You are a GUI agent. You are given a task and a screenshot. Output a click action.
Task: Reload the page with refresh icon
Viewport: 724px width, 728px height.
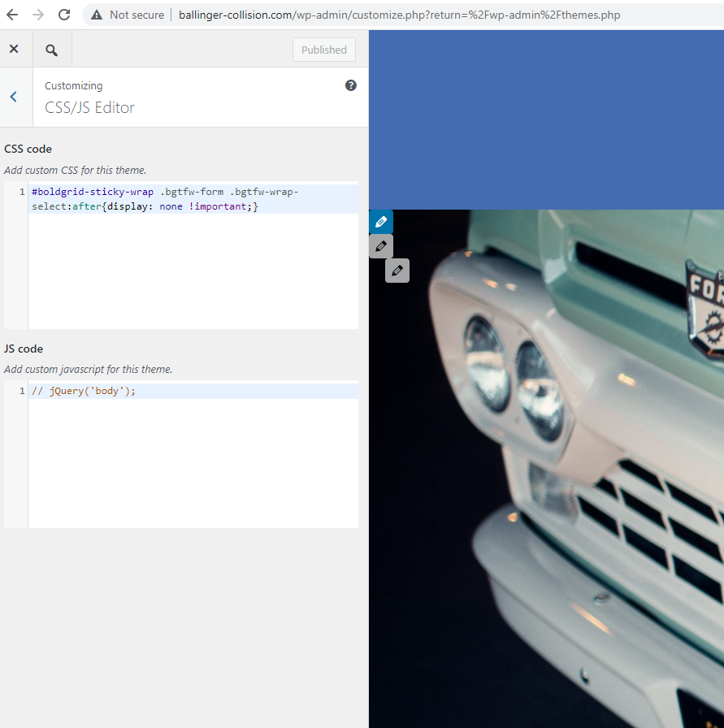pyautogui.click(x=64, y=15)
